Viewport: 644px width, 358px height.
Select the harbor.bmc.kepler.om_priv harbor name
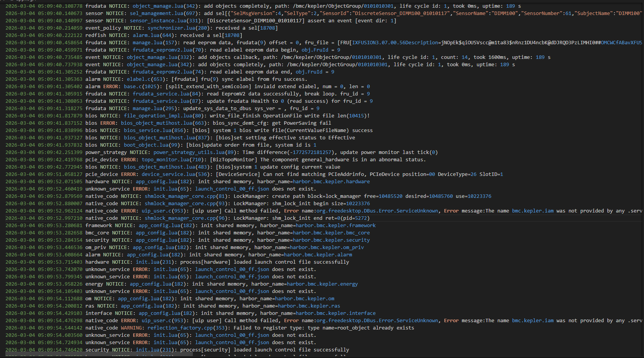326,248
